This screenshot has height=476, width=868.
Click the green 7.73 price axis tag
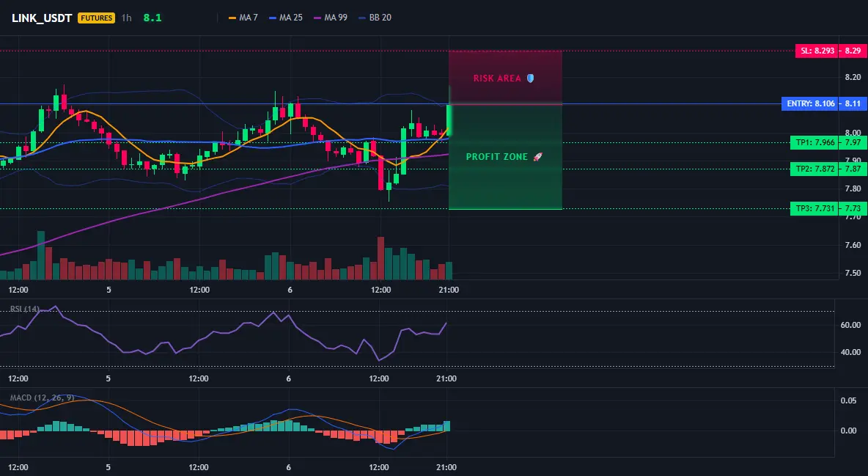tap(853, 209)
